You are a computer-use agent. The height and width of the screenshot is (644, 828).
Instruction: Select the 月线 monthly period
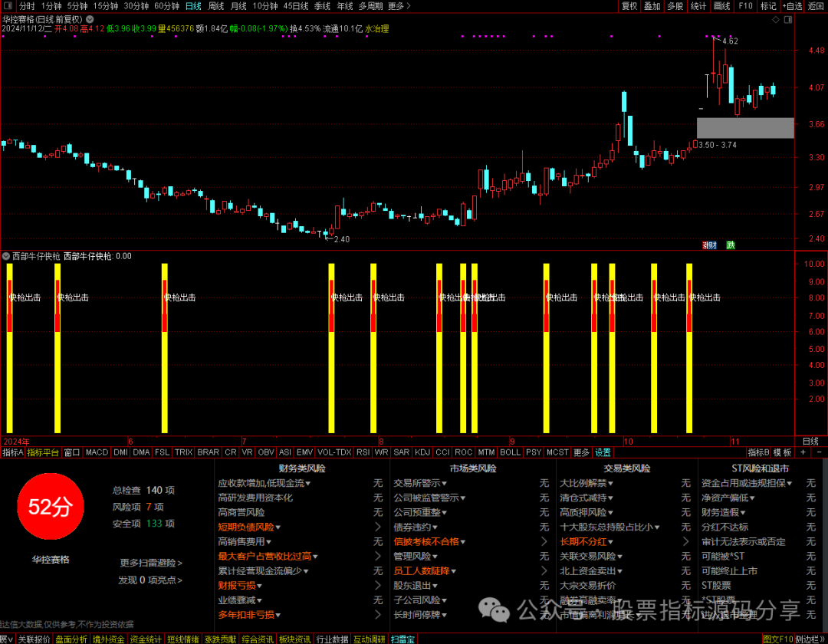click(238, 6)
